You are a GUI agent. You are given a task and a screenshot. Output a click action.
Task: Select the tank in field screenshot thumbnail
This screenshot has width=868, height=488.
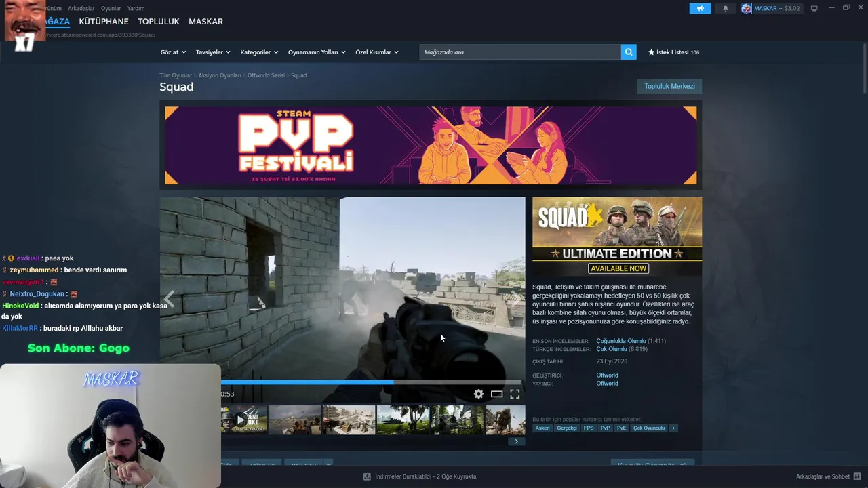click(x=403, y=420)
